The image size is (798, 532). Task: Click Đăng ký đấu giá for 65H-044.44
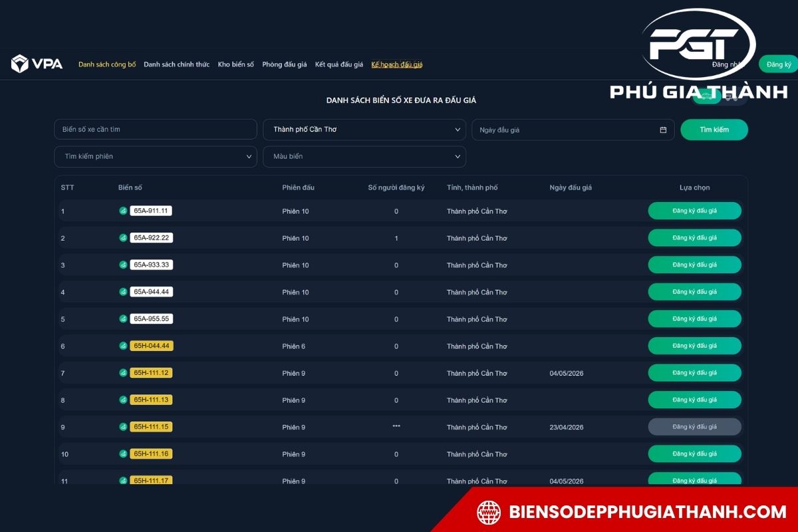click(695, 346)
